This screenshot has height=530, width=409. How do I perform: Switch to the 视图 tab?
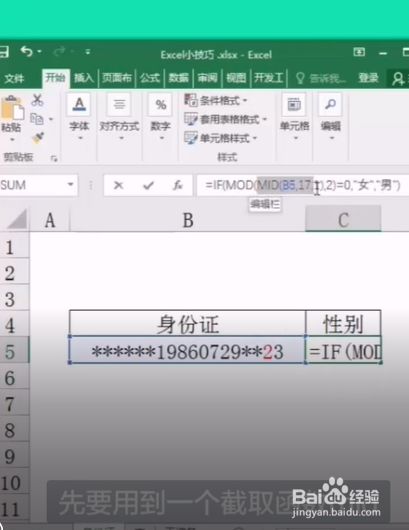point(236,78)
